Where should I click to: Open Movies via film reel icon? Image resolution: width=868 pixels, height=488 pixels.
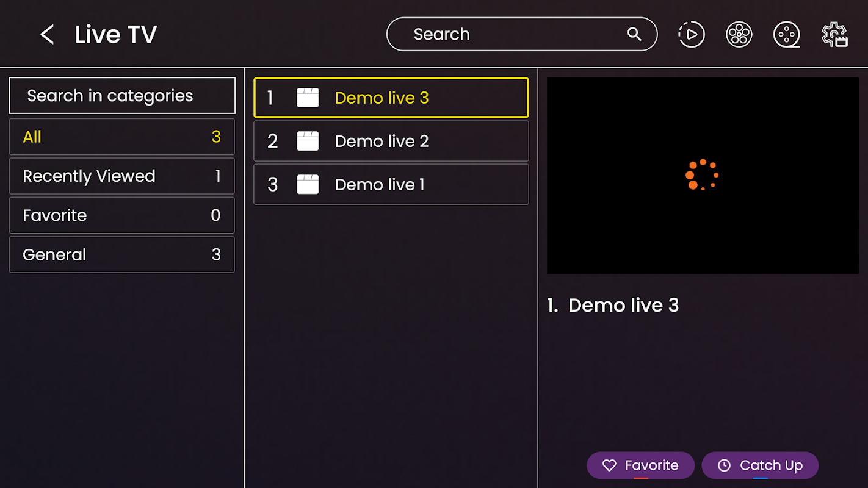click(739, 34)
